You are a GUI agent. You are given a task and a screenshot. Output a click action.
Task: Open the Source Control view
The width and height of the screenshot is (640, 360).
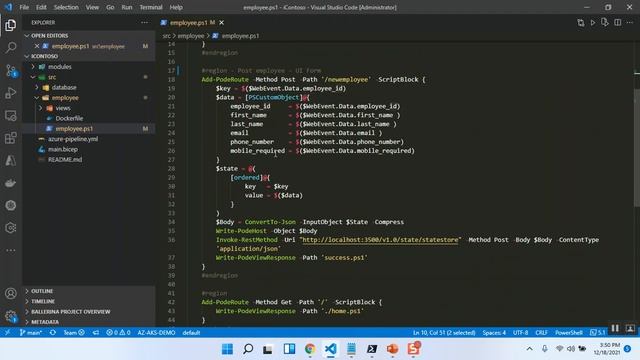(x=11, y=70)
